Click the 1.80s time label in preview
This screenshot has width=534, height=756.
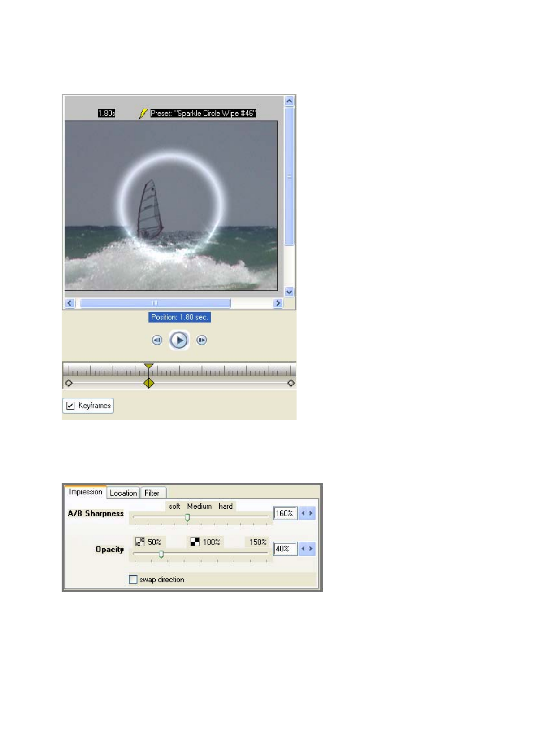[x=107, y=114]
